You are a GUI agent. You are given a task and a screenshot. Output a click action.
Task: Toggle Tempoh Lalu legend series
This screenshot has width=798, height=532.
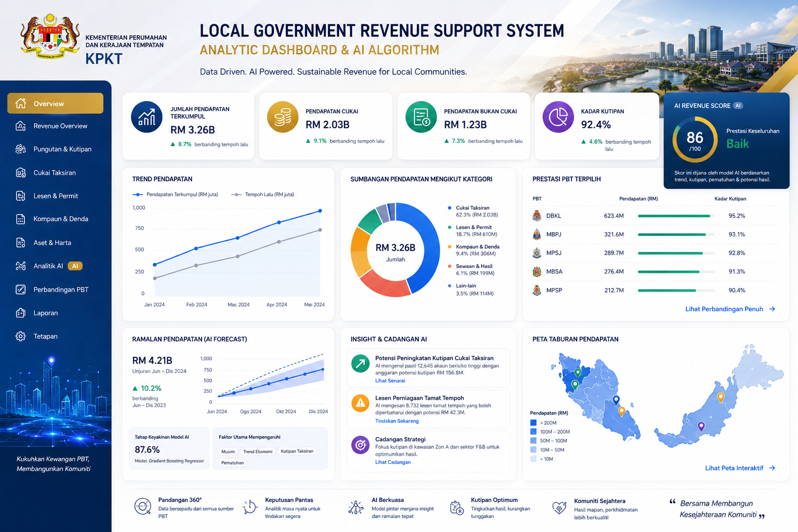coord(263,194)
